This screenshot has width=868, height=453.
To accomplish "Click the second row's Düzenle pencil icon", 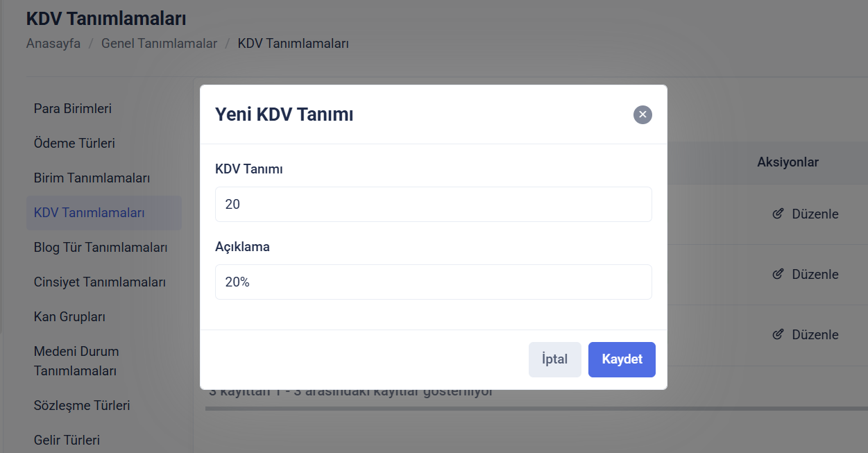I will pos(778,274).
